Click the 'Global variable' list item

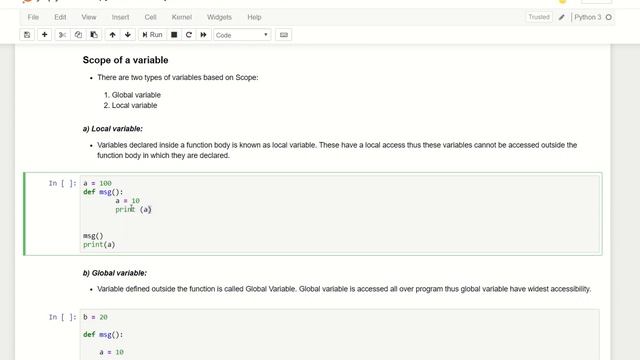coord(136,95)
